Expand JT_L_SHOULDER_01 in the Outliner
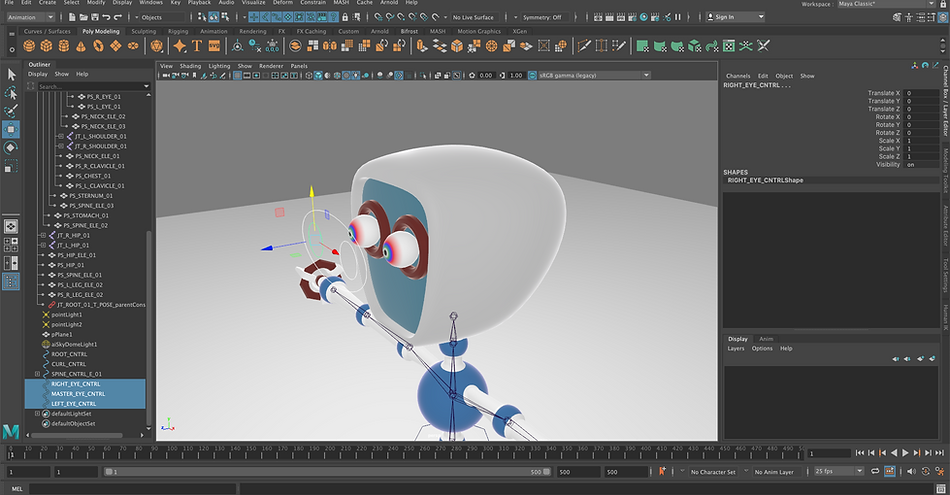This screenshot has width=950, height=495. [x=61, y=136]
